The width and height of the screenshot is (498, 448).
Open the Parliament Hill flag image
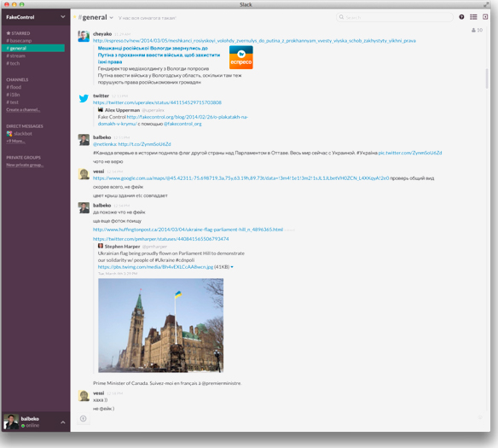(x=160, y=325)
